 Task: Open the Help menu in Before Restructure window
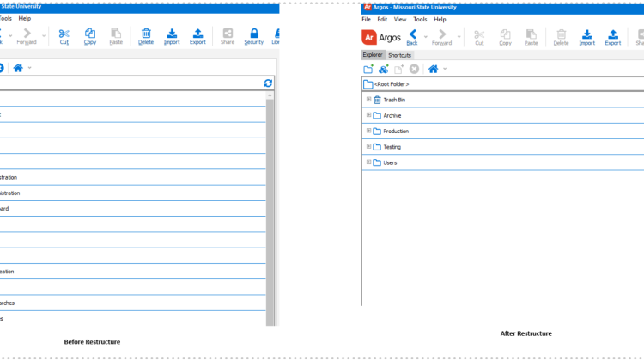click(x=25, y=19)
